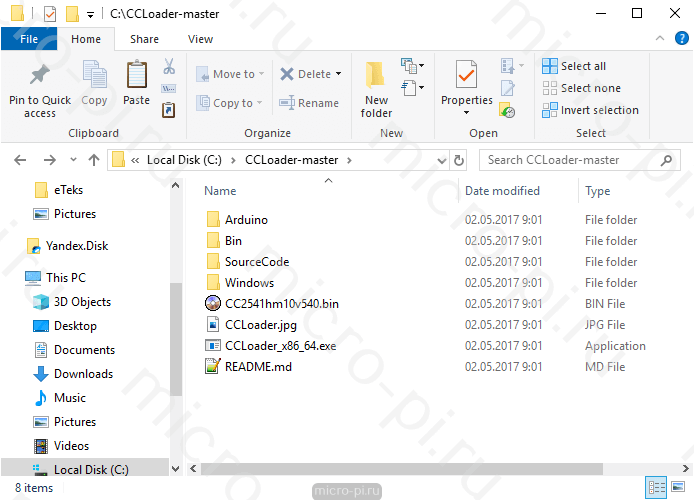Expand the Move to dropdown
Image resolution: width=694 pixels, height=500 pixels.
(x=263, y=74)
